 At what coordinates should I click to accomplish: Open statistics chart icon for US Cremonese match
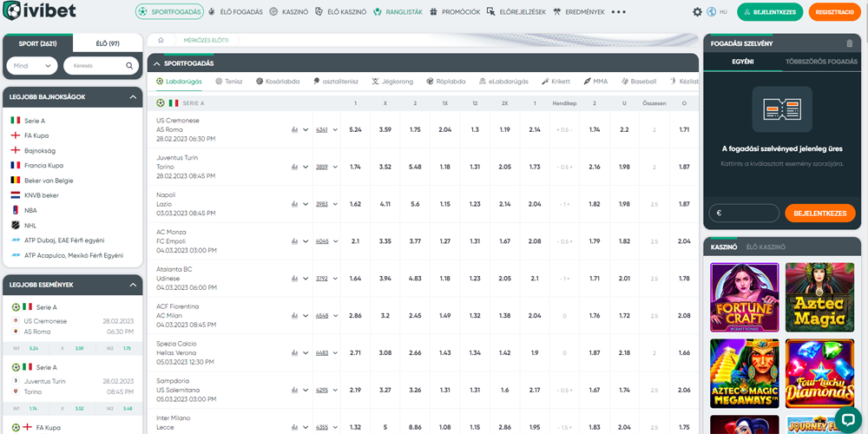click(x=295, y=129)
